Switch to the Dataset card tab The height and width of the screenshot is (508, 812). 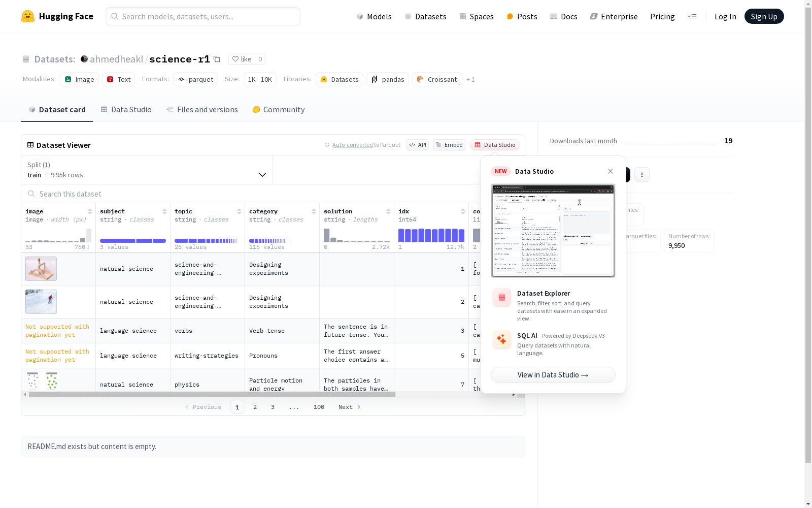(57, 110)
